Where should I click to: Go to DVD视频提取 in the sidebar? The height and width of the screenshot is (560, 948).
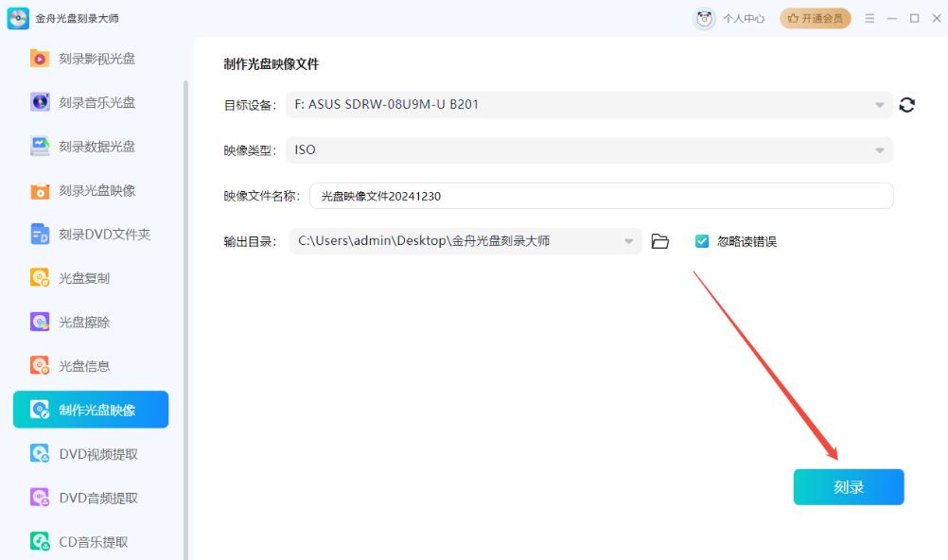[x=97, y=454]
